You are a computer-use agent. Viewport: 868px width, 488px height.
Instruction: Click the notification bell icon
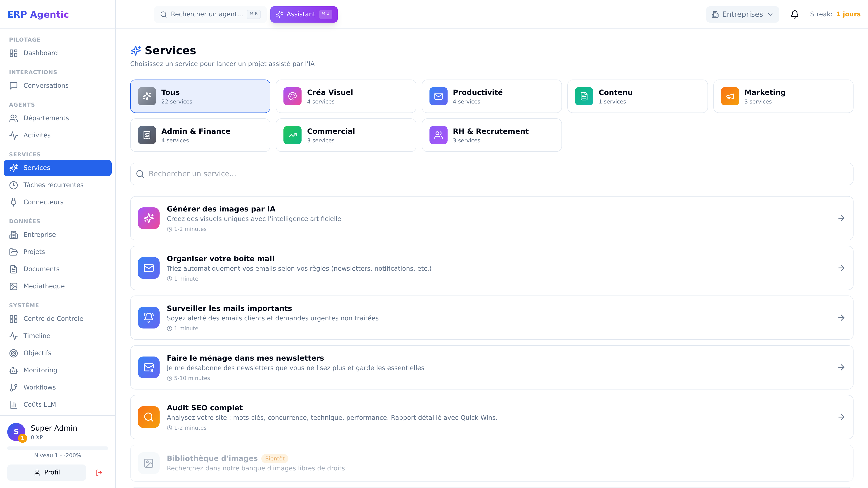click(795, 14)
